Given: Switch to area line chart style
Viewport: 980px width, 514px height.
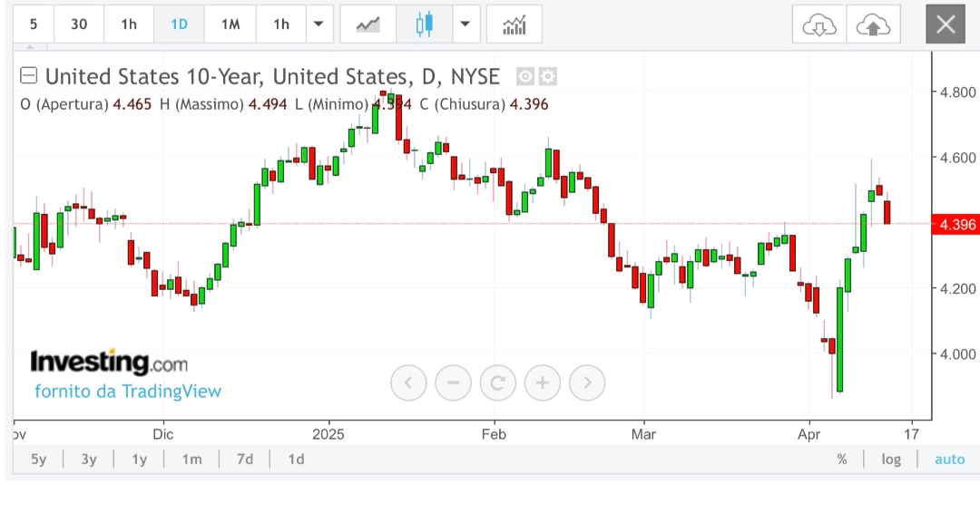Looking at the screenshot, I should tap(368, 24).
